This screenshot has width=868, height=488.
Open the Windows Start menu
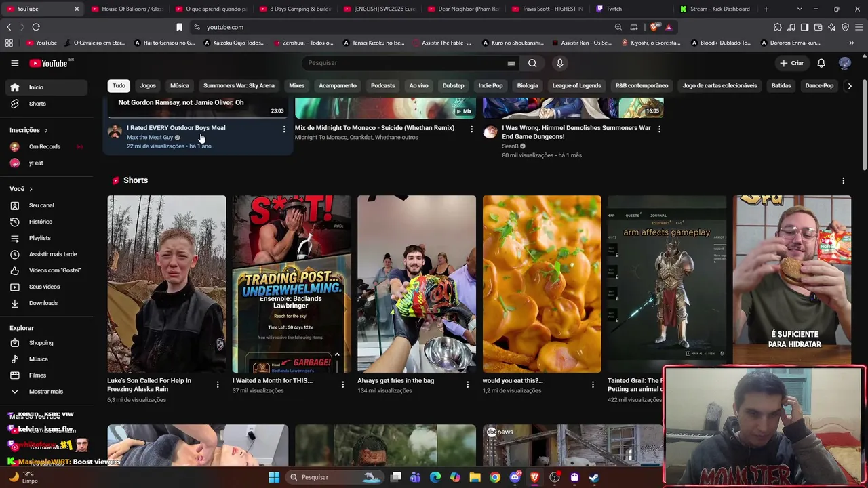[274, 477]
